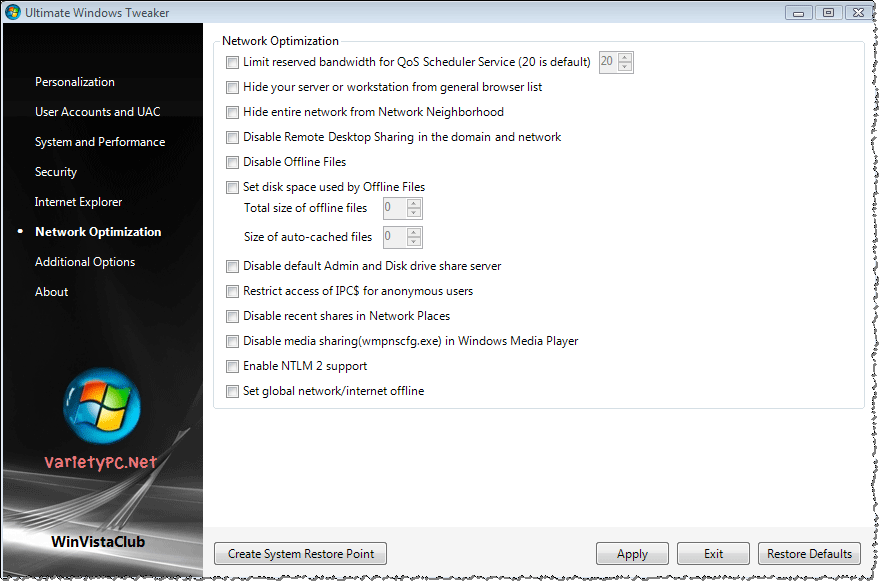Select Internet Explorer in sidebar
The height and width of the screenshot is (581, 879).
tap(78, 202)
